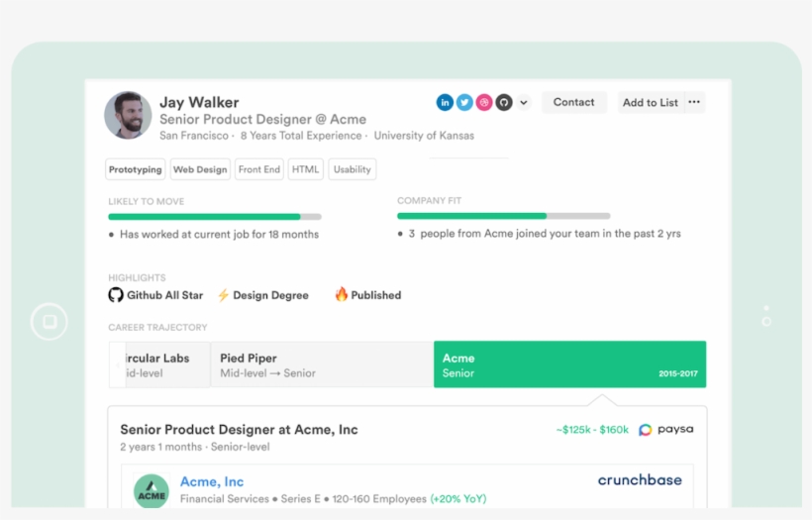The height and width of the screenshot is (520, 812).
Task: Click Jay Walker's profile photo
Action: coord(128,116)
